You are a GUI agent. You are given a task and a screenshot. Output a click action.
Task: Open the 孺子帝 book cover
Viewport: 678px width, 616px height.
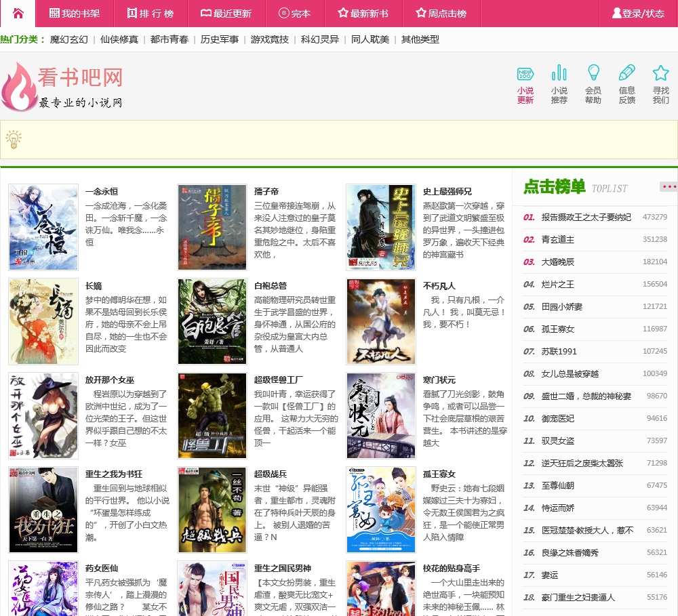point(212,227)
